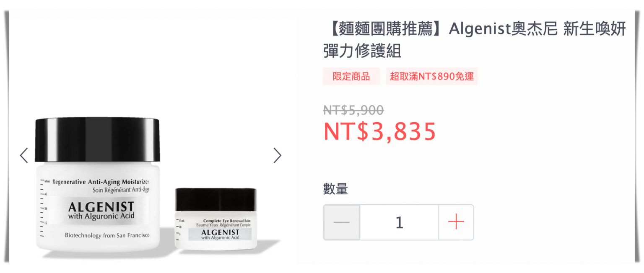Decrease quantity with the minus button
Viewport: 644px width, 273px height.
click(x=341, y=222)
